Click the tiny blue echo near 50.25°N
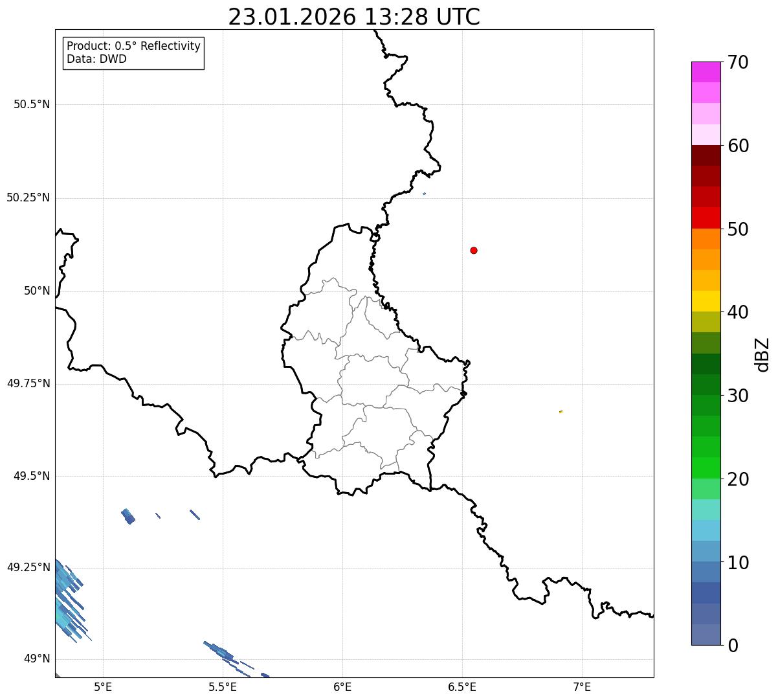This screenshot has height=700, width=778. pos(424,194)
